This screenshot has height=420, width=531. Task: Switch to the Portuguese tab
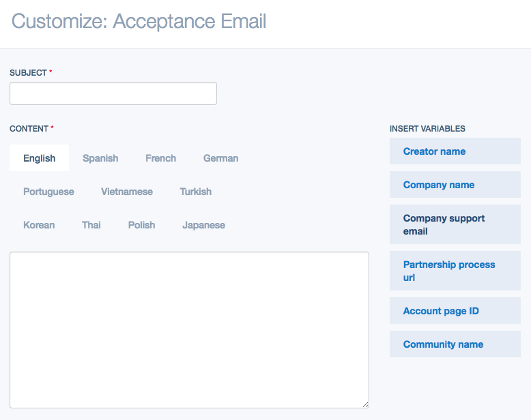point(48,192)
